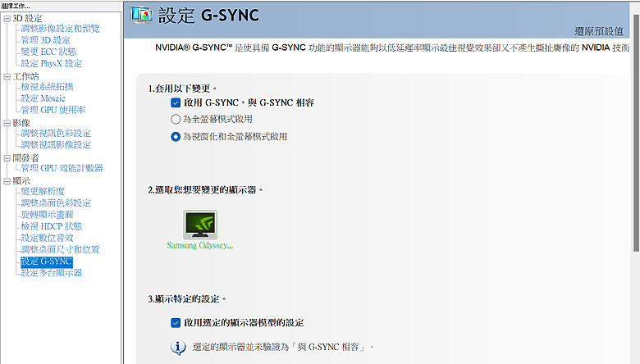Open 調整影像設定和預覽 page
This screenshot has height=364, width=640.
[61, 29]
